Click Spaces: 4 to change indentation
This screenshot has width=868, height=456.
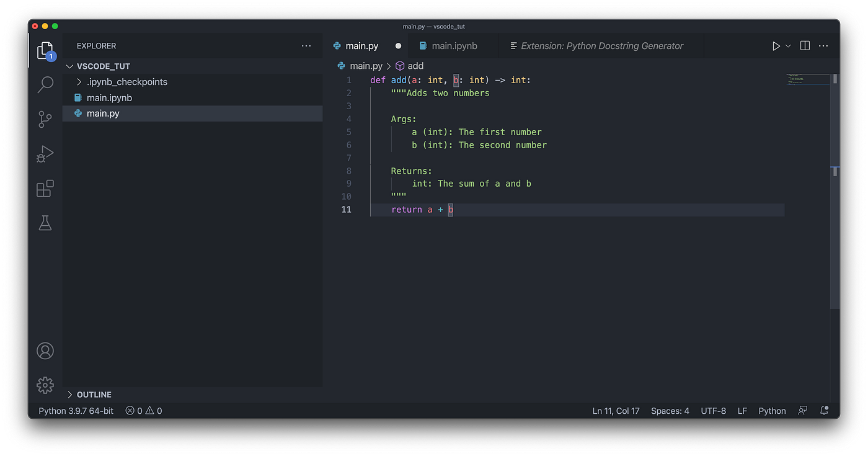coord(670,410)
